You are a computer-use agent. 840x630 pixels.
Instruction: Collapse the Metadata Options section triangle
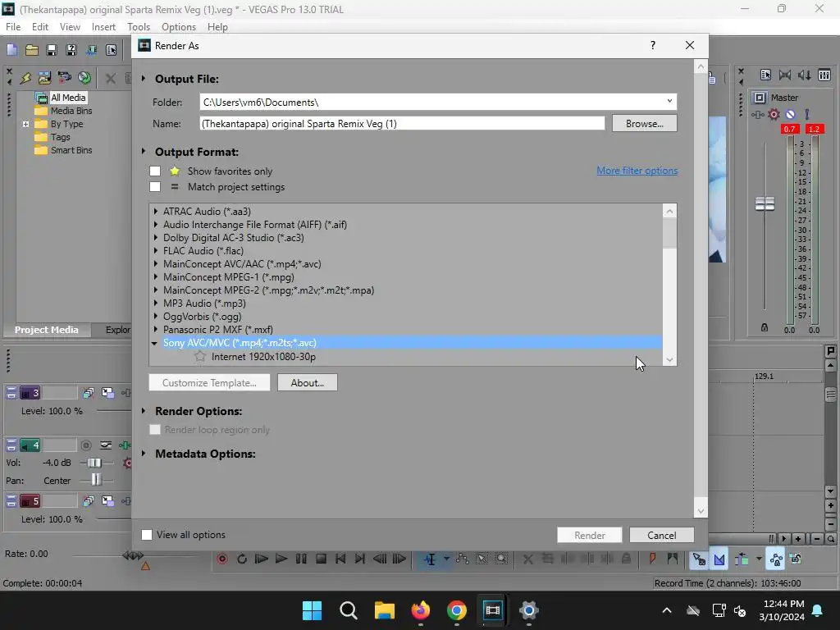(x=144, y=453)
